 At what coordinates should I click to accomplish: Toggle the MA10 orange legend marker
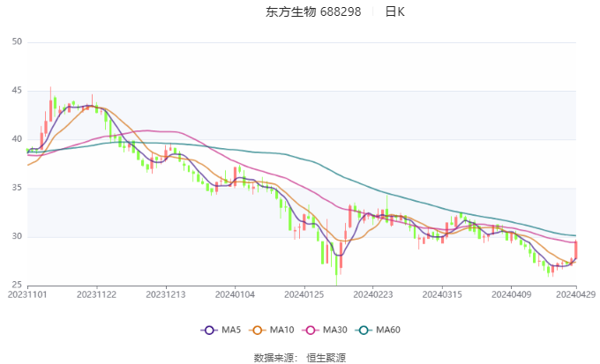pyautogui.click(x=257, y=330)
